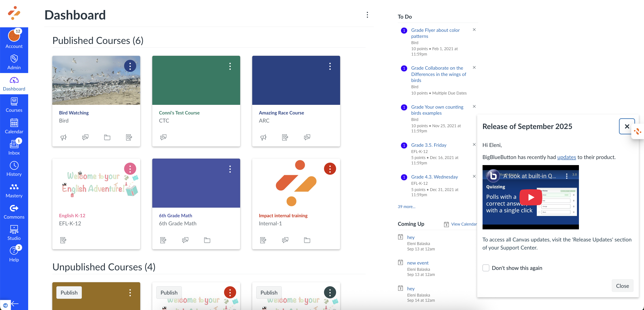Open Announcements on the Bird Watching card

coord(64,137)
